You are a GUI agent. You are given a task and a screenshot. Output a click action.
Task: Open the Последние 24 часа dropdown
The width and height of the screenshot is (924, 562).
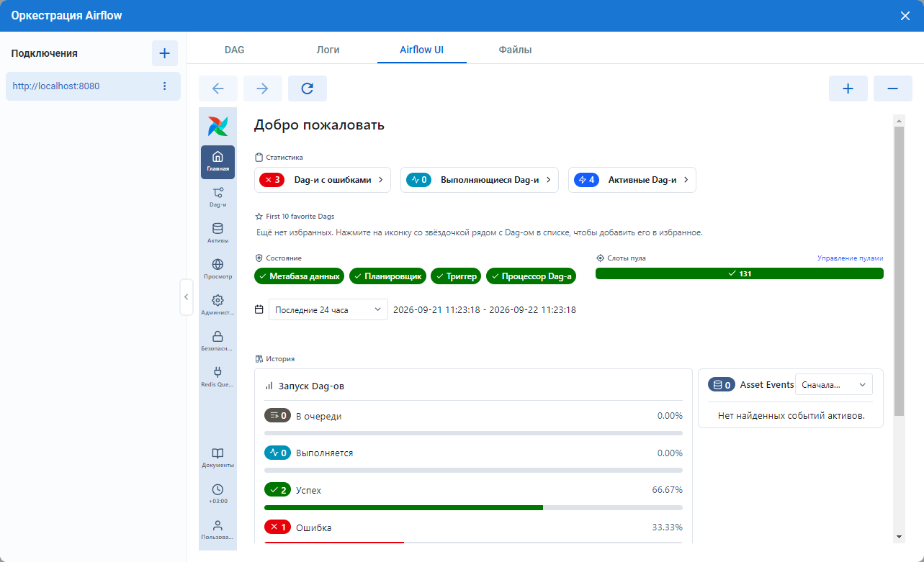coord(328,309)
